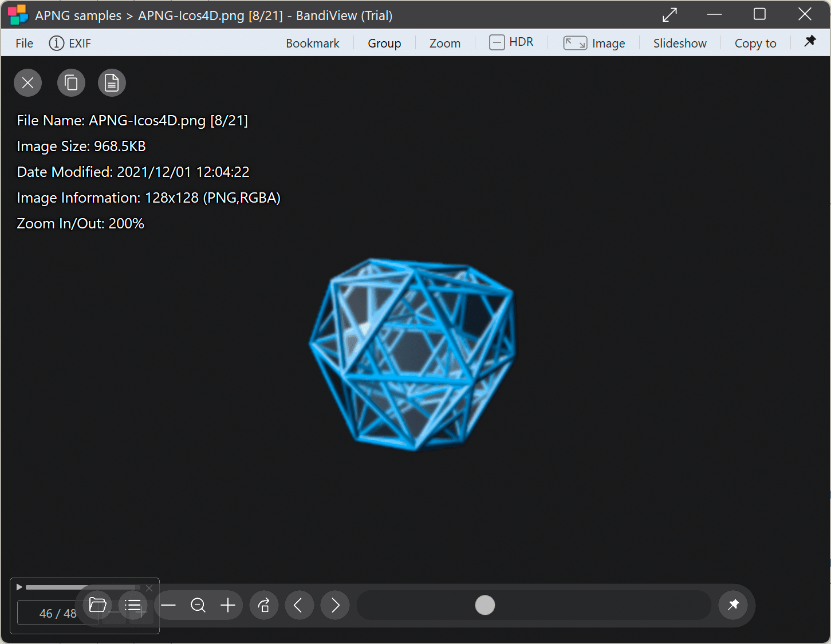
Task: Open the EXIF information panel
Action: [x=70, y=44]
